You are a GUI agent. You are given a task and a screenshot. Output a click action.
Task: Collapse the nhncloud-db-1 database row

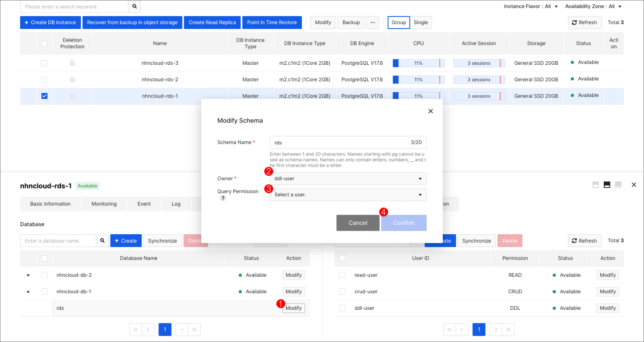(28, 291)
